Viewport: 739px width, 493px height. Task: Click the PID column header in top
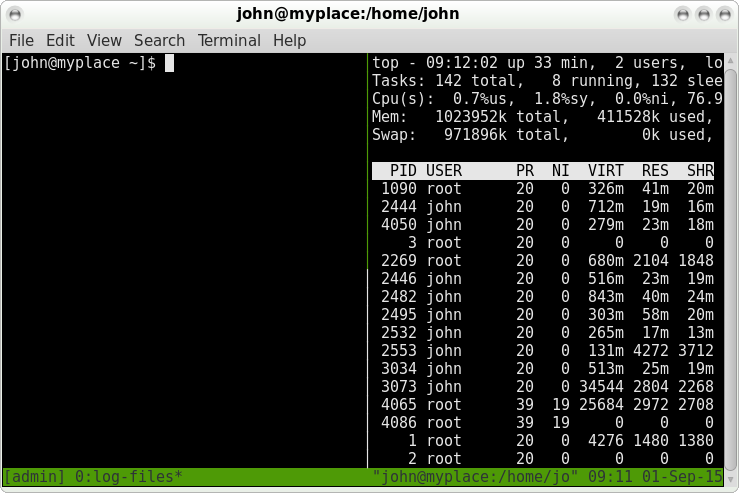[403, 171]
